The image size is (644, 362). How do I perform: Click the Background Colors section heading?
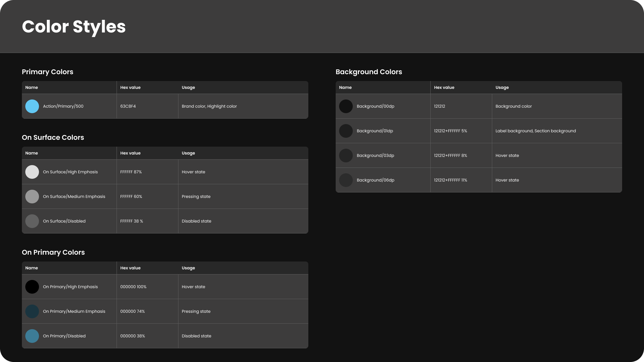point(369,72)
